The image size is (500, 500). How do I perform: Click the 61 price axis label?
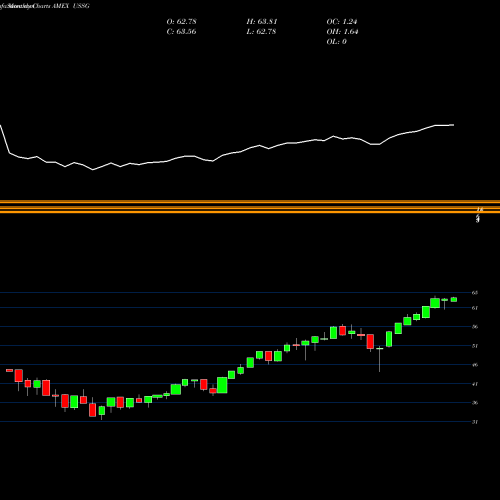click(475, 308)
